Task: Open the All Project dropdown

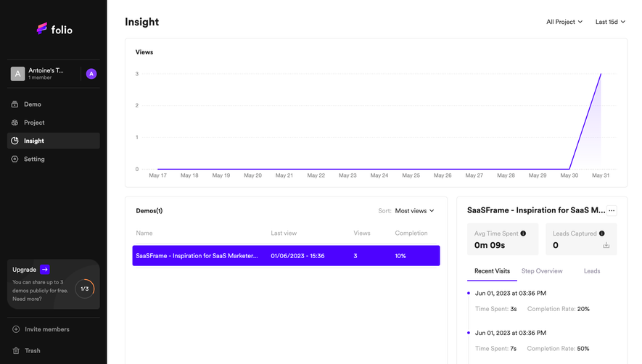Action: pyautogui.click(x=564, y=22)
